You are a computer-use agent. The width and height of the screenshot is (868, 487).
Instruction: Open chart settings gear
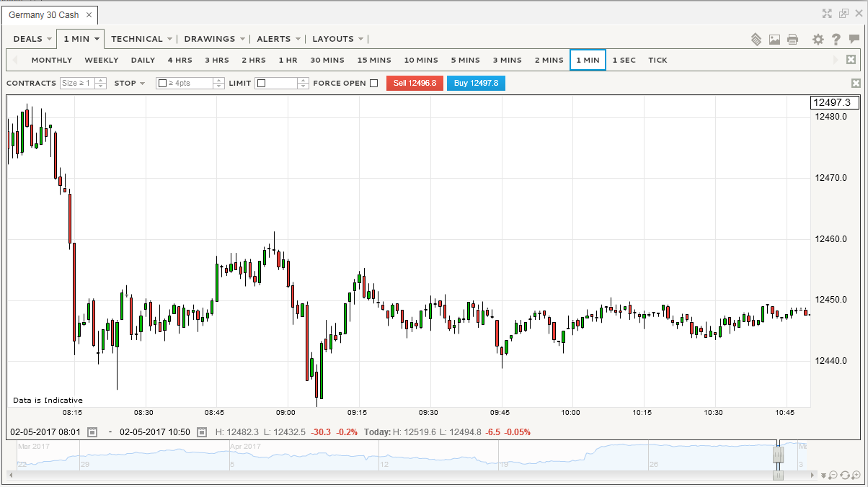[818, 40]
